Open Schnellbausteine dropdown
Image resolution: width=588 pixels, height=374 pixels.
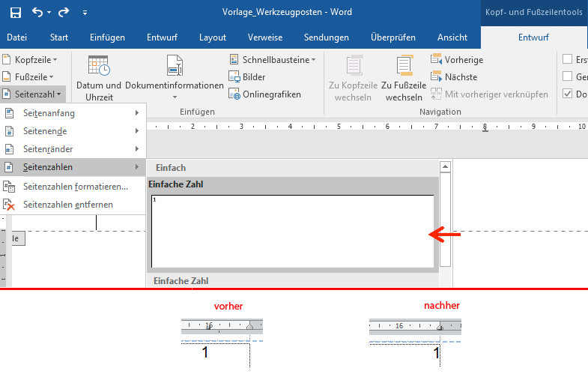tap(273, 59)
